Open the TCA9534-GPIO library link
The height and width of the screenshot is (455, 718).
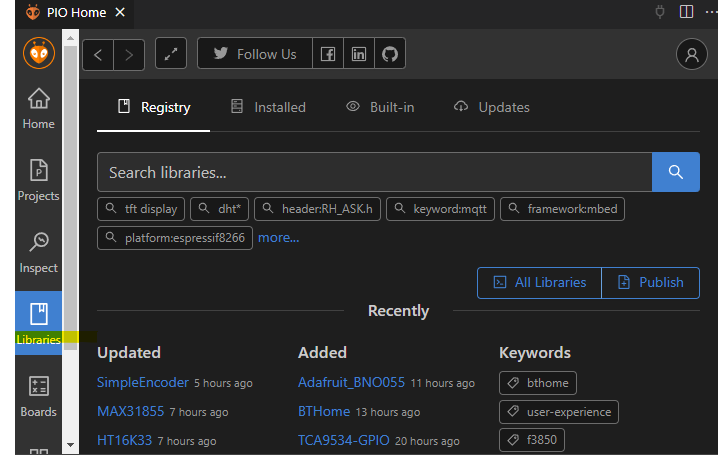tap(344, 440)
